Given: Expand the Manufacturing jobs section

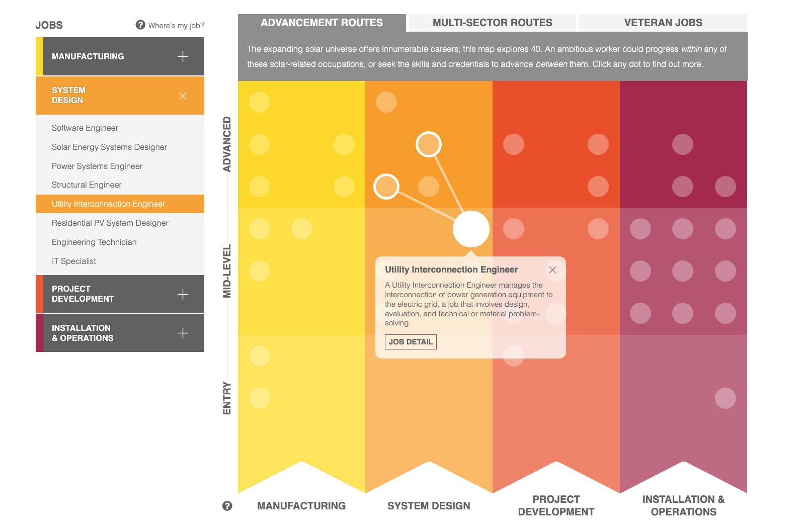Looking at the screenshot, I should (x=183, y=56).
